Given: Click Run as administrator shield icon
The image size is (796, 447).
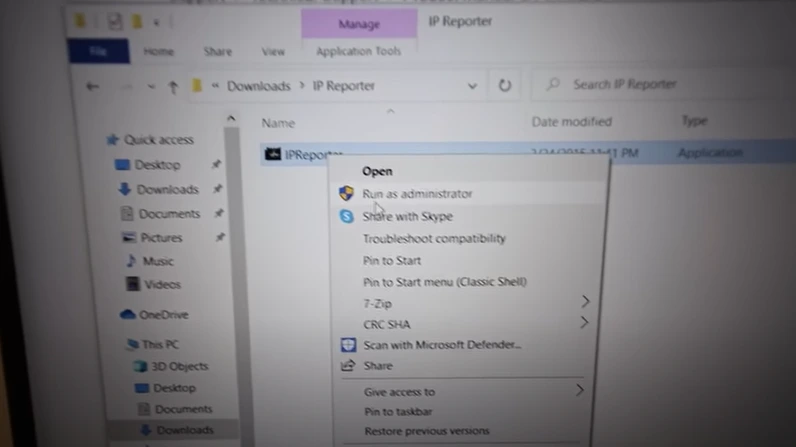Looking at the screenshot, I should click(x=346, y=193).
